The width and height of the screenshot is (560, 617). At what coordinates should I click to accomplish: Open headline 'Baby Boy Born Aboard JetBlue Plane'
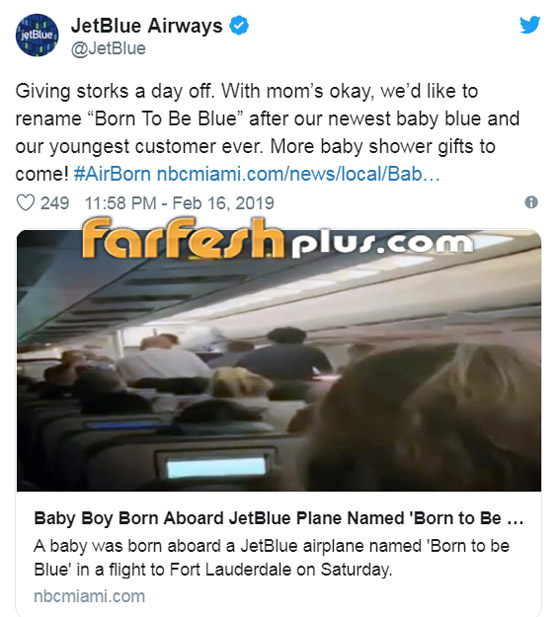(279, 518)
